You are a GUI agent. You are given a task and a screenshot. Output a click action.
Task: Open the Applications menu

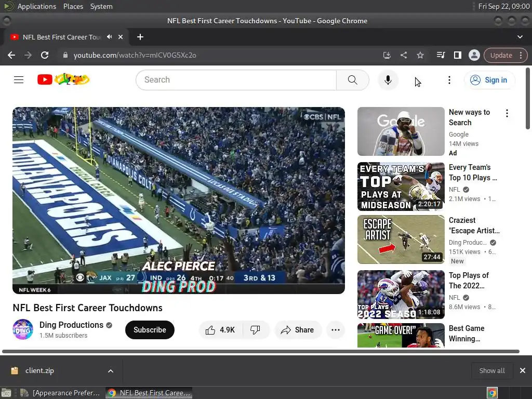click(x=37, y=6)
